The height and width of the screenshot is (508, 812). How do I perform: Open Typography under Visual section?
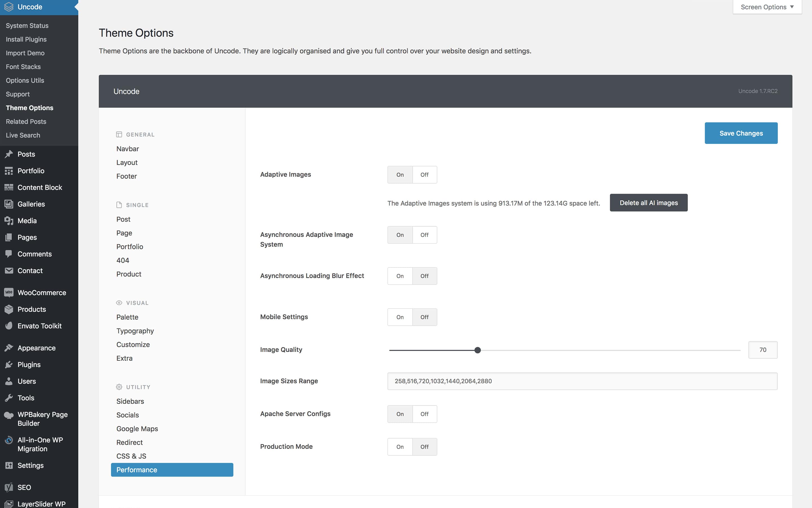(x=135, y=331)
